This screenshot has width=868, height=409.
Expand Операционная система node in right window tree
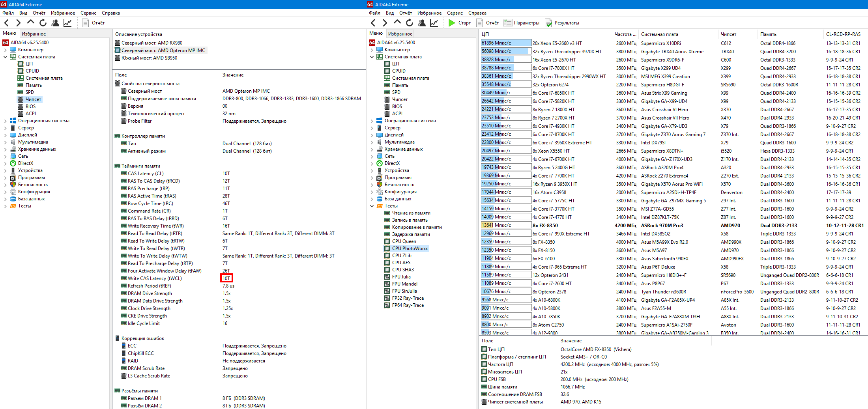tap(372, 121)
